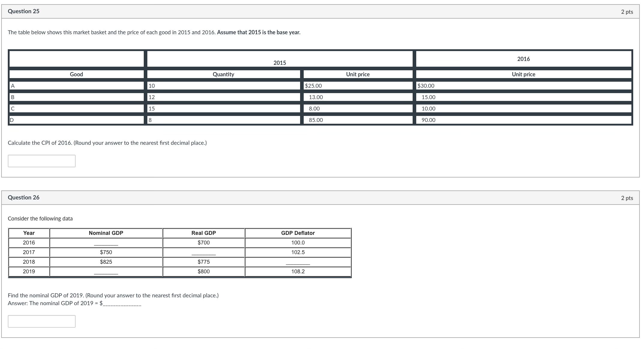Select the $25.00 price cell
The width and height of the screenshot is (644, 349).
(313, 86)
